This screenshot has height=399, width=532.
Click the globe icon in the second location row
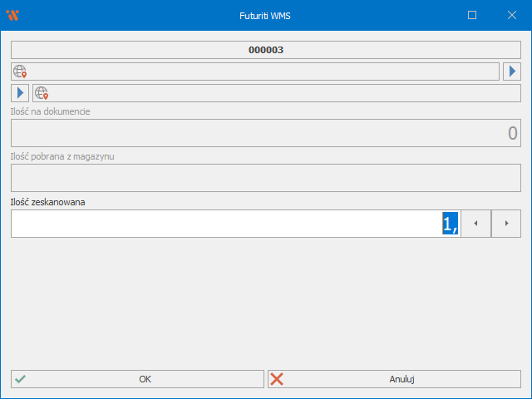42,92
